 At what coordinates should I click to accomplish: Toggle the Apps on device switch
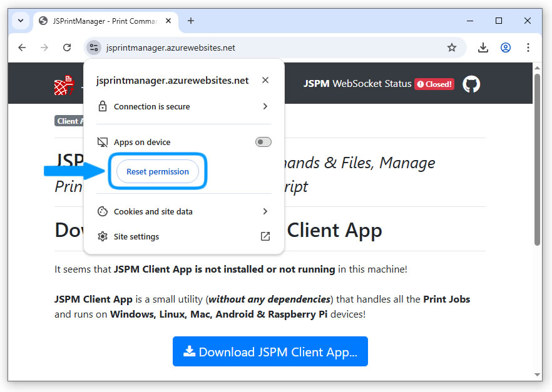263,142
